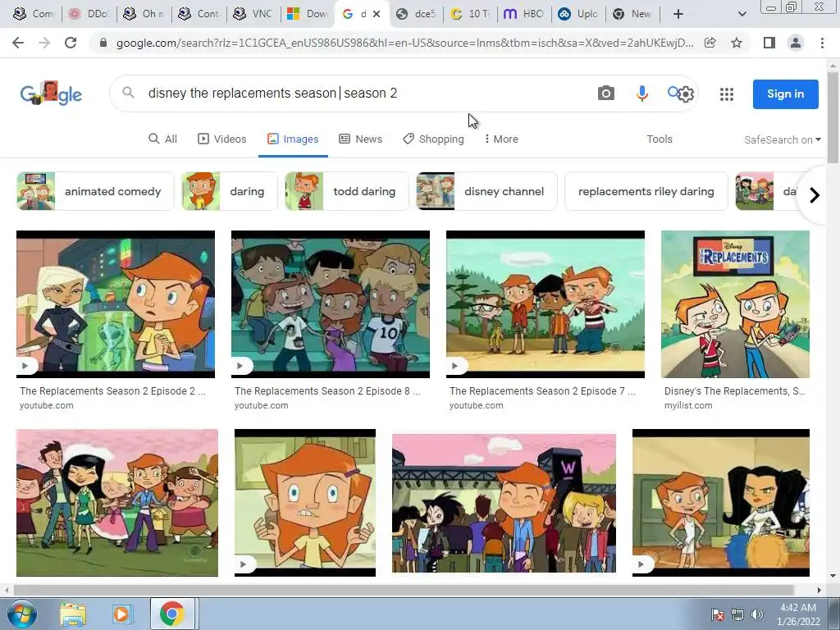Open a new browser tab
Image resolution: width=840 pixels, height=630 pixels.
pyautogui.click(x=678, y=14)
